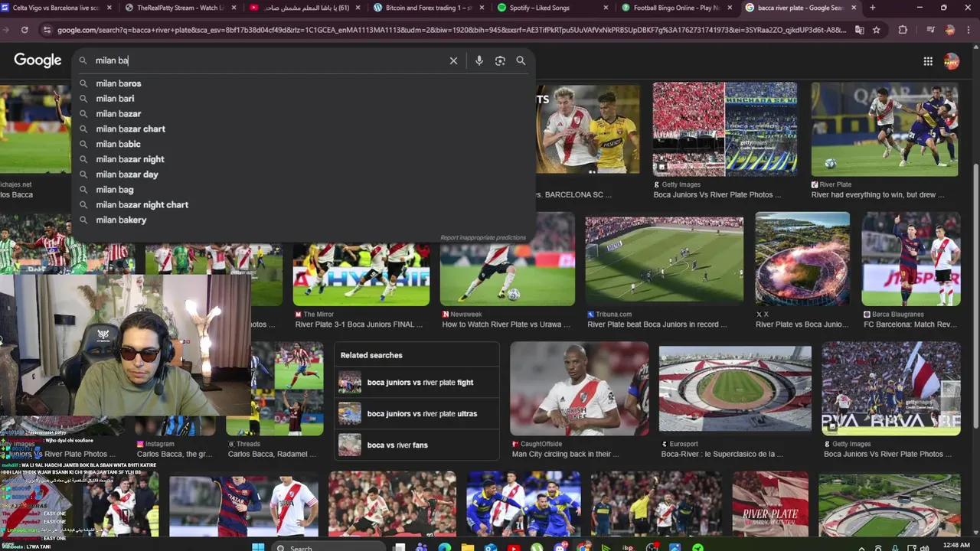Open a new browser tab
The height and width of the screenshot is (551, 980).
tap(872, 8)
